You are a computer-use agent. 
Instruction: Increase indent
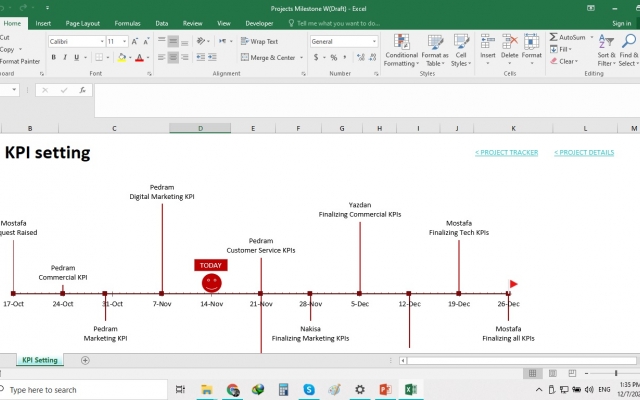point(212,58)
